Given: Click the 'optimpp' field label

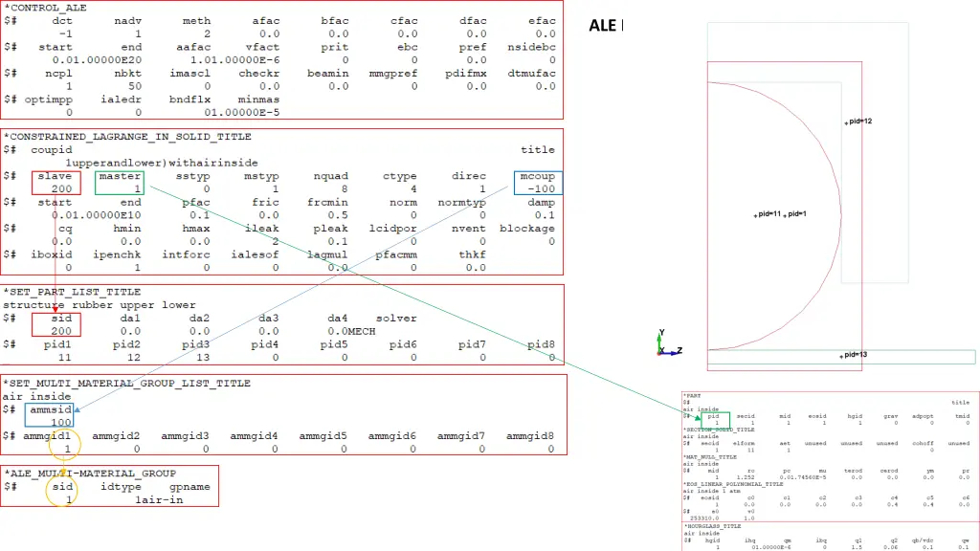Looking at the screenshot, I should 48,99.
